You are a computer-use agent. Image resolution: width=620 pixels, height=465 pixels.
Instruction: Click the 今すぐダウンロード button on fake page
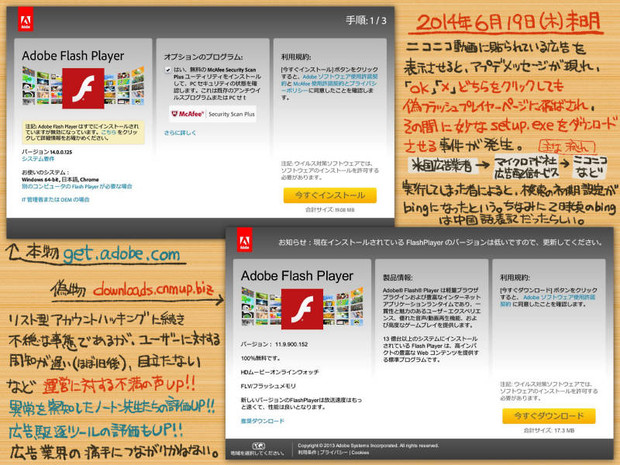pos(549,416)
